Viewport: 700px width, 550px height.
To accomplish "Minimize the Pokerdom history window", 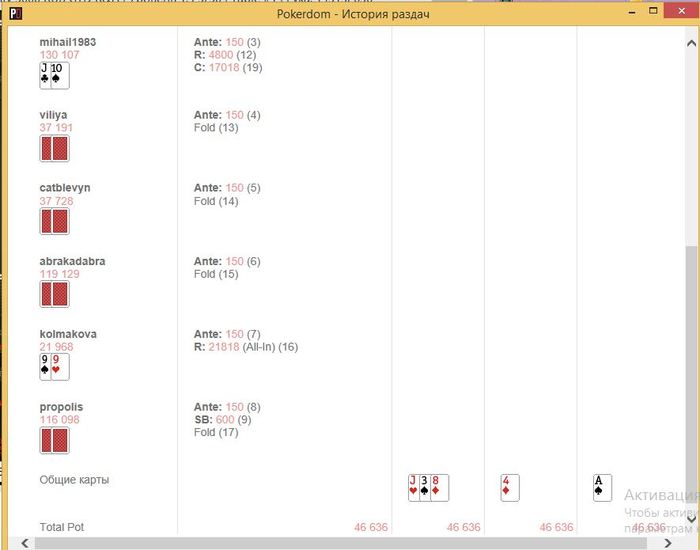I will 632,13.
